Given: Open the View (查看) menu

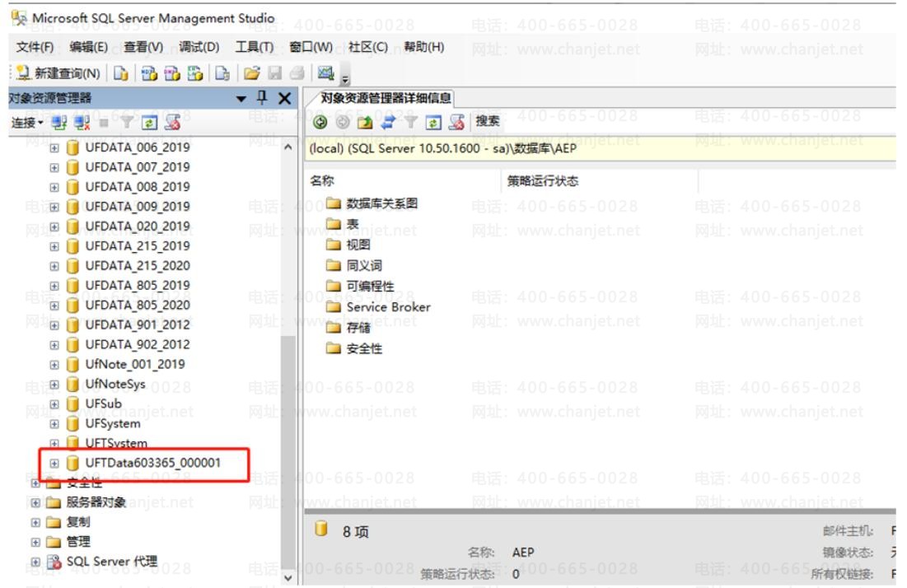Looking at the screenshot, I should pyautogui.click(x=143, y=47).
